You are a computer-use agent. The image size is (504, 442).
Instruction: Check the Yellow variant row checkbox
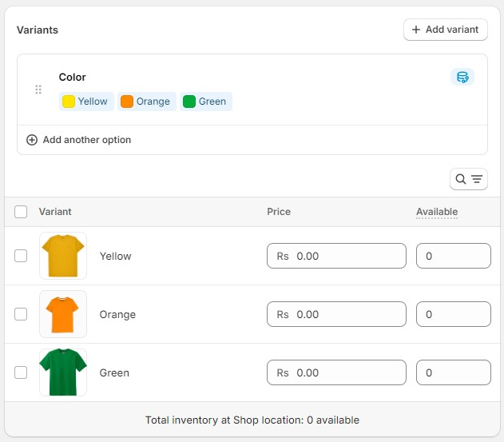pos(21,256)
